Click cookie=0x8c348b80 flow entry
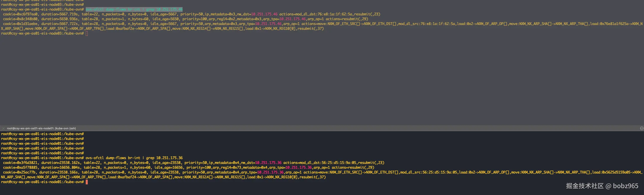This screenshot has height=195, width=644. (x=20, y=19)
